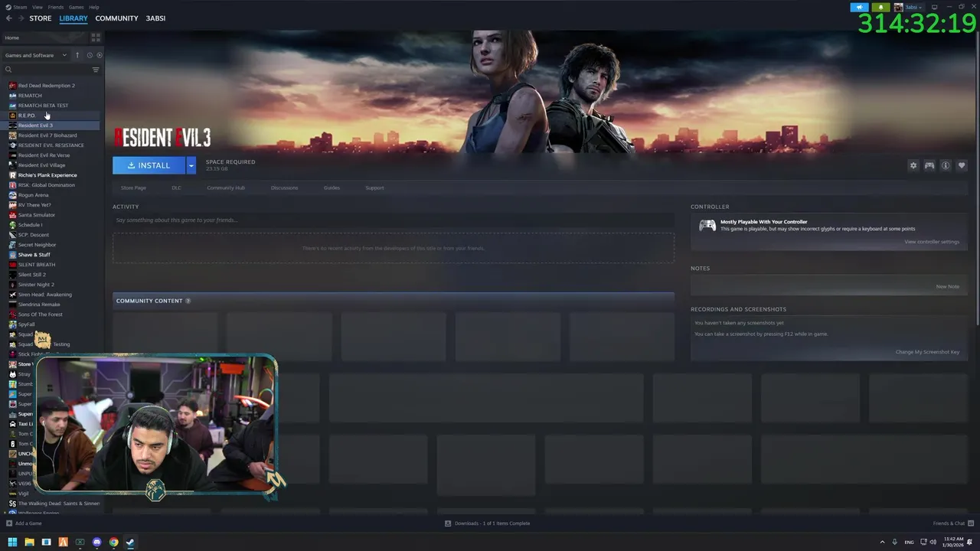
Task: Select Resident Evil Village
Action: [x=41, y=165]
